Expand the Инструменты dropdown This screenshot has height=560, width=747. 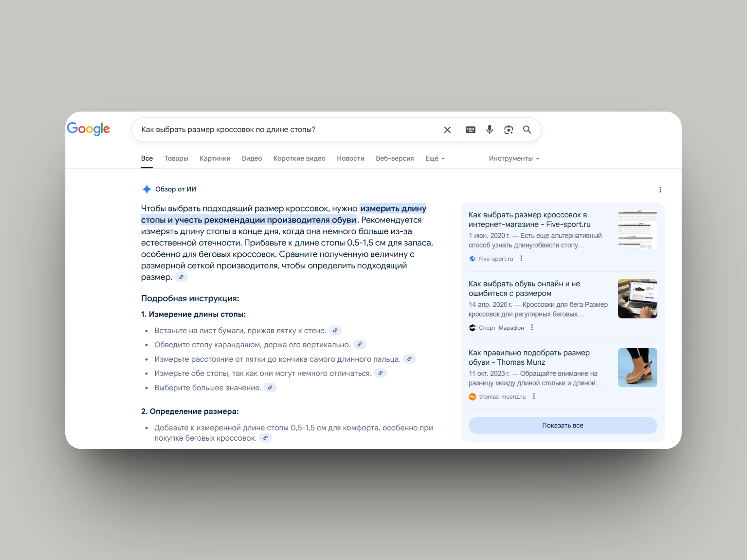514,158
